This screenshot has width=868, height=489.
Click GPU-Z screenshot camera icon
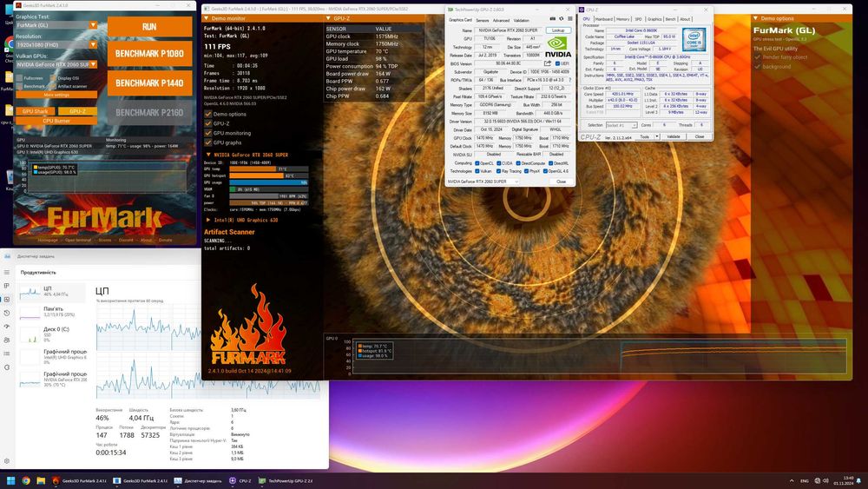(552, 19)
